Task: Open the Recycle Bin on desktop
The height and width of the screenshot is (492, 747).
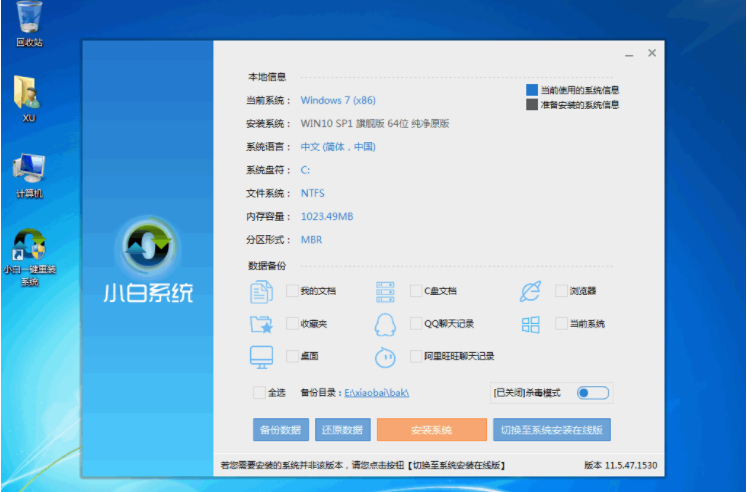Action: tap(28, 22)
